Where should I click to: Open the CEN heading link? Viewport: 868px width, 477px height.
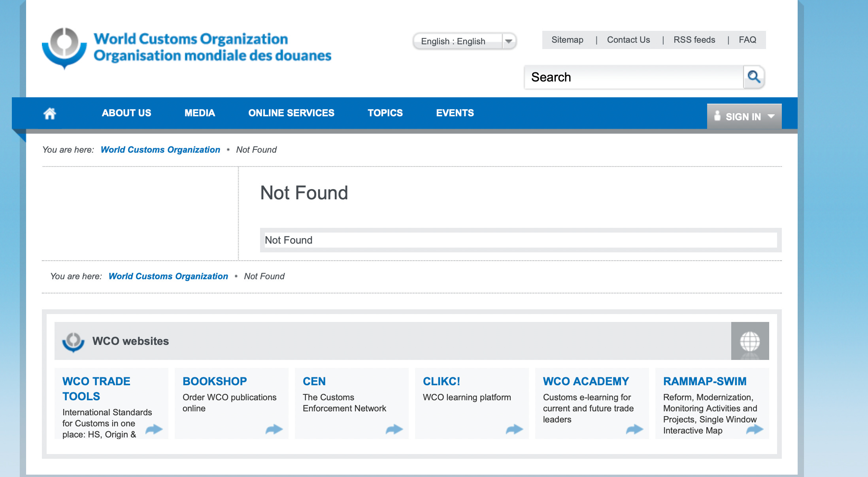314,381
